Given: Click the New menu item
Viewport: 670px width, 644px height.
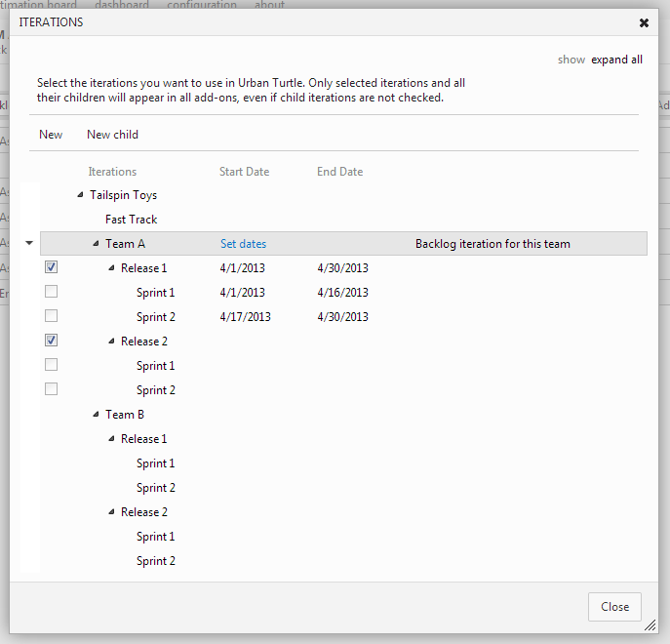Looking at the screenshot, I should click(51, 135).
